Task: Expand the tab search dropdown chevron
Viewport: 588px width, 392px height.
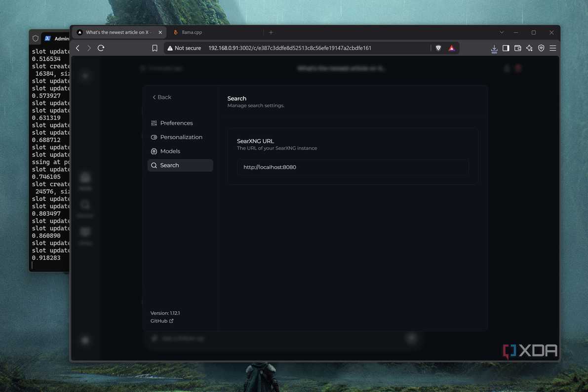Action: 502,32
